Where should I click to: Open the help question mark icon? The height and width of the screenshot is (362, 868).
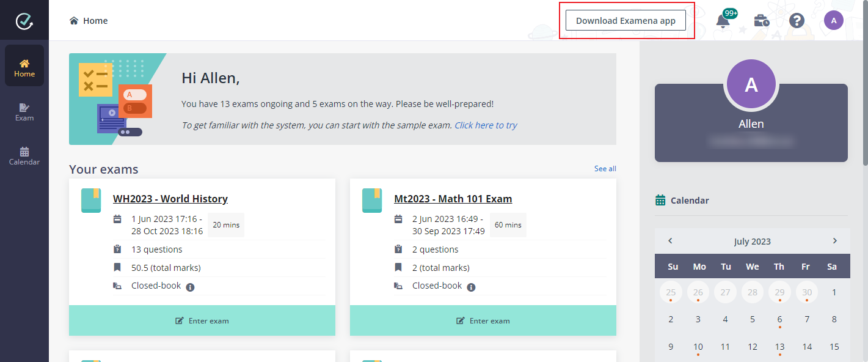[x=797, y=21]
